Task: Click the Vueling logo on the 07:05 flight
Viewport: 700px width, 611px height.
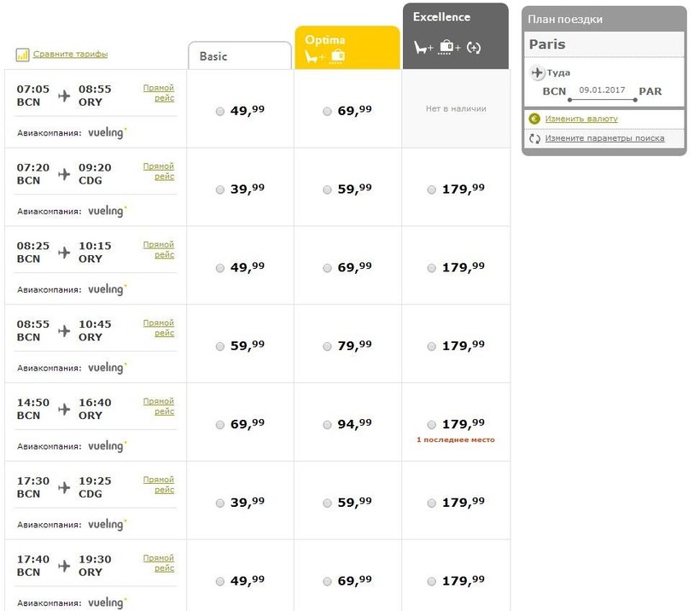Action: [x=108, y=132]
